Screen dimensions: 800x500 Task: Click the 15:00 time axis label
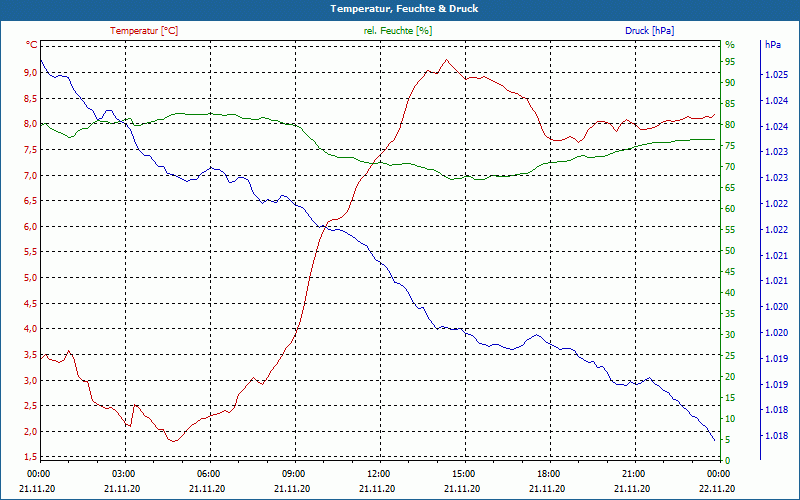click(462, 473)
